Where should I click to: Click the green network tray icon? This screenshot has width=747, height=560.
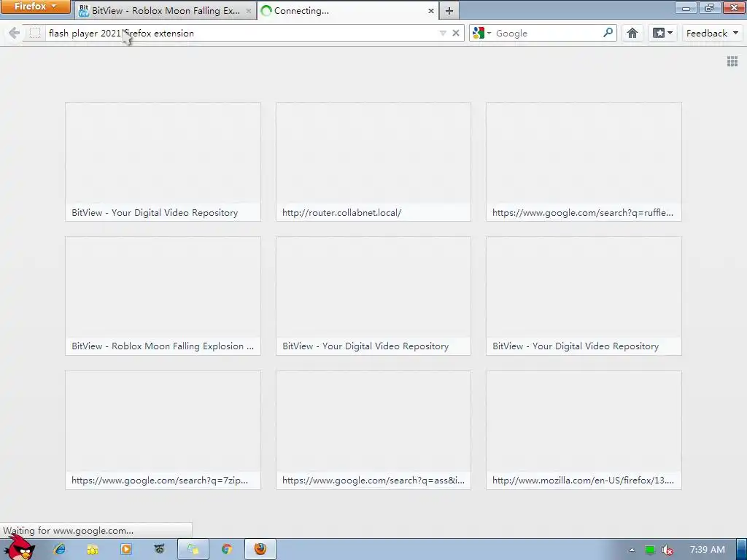pyautogui.click(x=649, y=550)
